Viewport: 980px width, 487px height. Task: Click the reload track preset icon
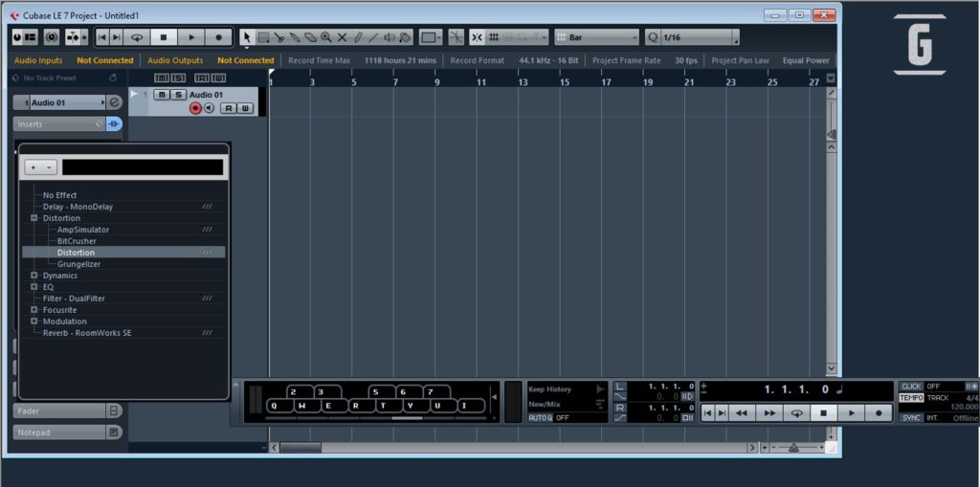113,78
